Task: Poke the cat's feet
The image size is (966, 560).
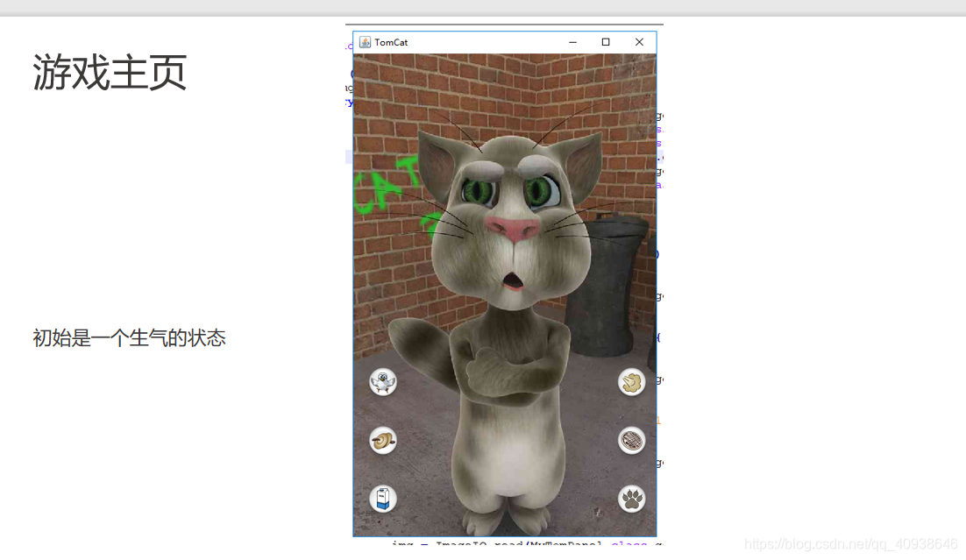Action: pos(505,521)
